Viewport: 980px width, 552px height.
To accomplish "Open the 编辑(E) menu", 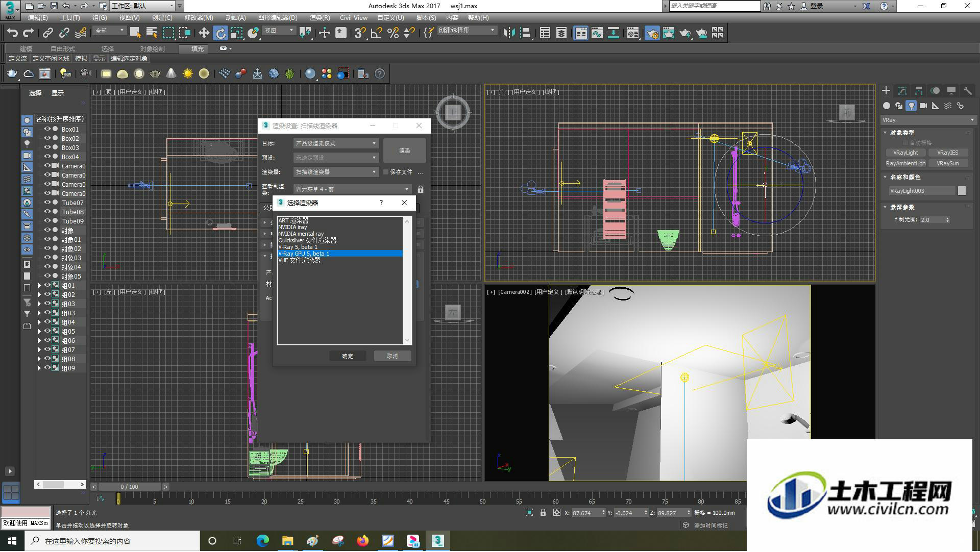I will coord(38,18).
